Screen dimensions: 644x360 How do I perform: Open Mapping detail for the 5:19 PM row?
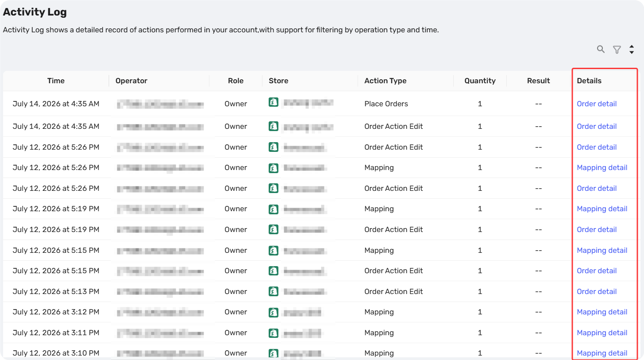pyautogui.click(x=602, y=209)
